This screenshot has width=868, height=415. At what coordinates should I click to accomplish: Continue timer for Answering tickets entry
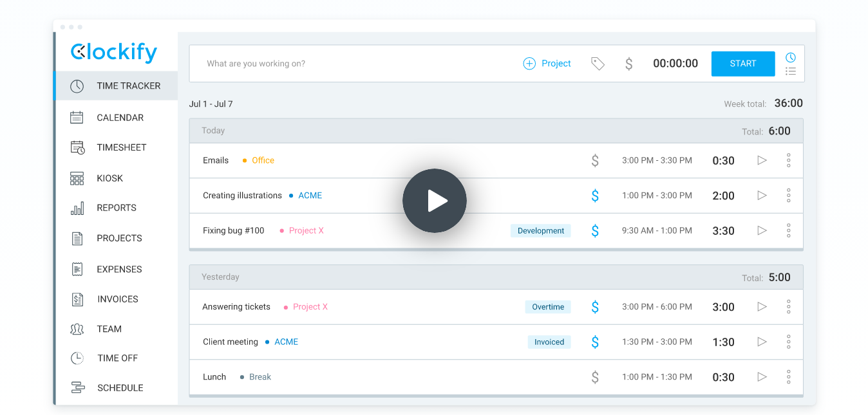762,307
